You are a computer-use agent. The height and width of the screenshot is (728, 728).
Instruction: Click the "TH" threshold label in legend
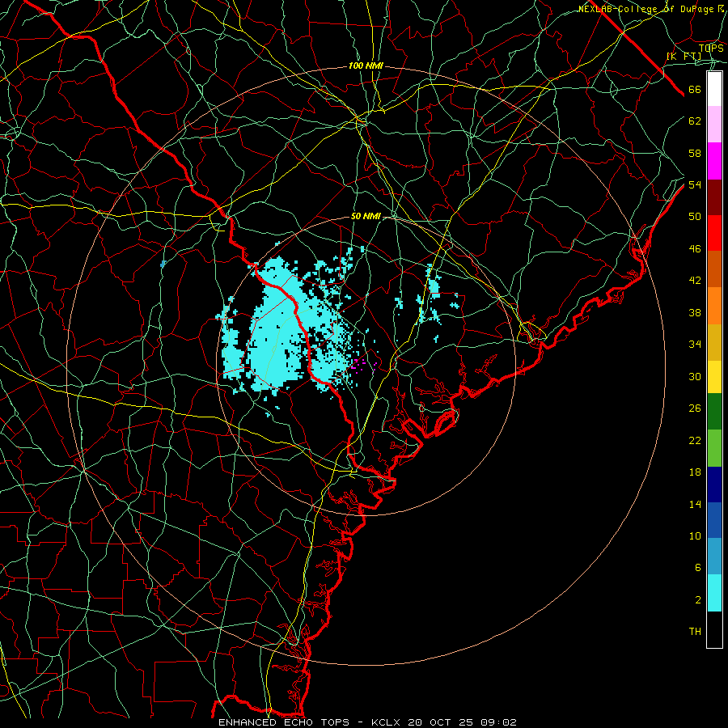(x=695, y=632)
